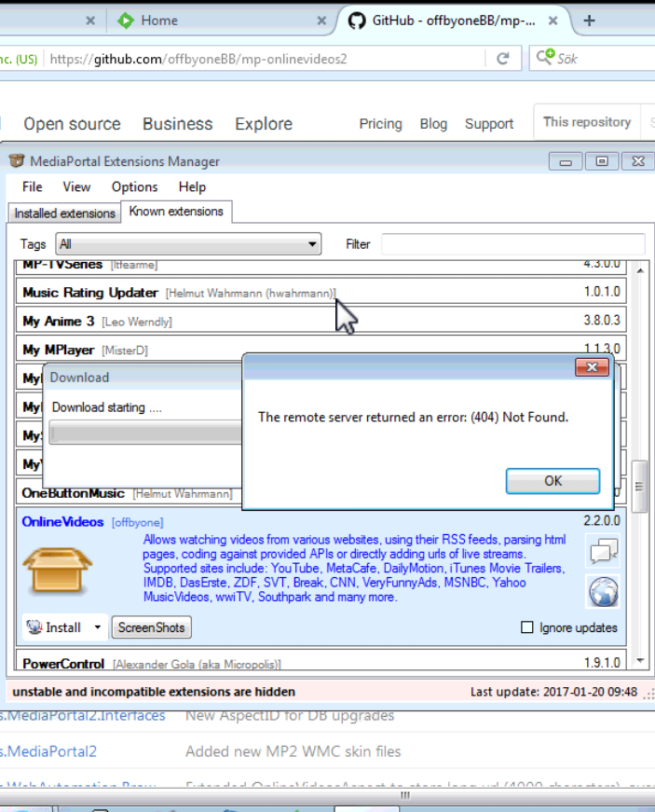This screenshot has height=812, width=655.
Task: Open the Help menu in Extensions Manager
Action: tap(192, 186)
